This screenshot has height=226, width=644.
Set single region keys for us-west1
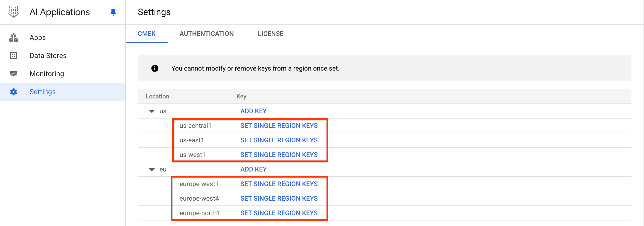tap(279, 155)
